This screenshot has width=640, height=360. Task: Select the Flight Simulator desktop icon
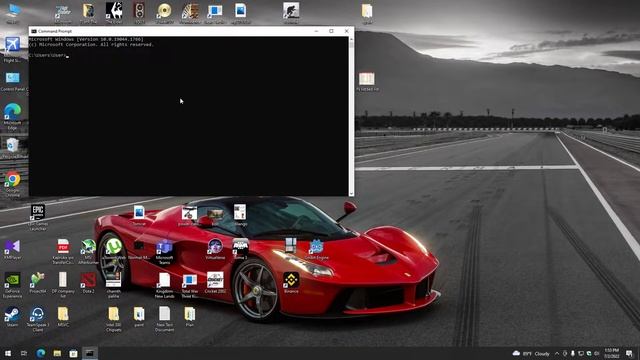coord(12,49)
